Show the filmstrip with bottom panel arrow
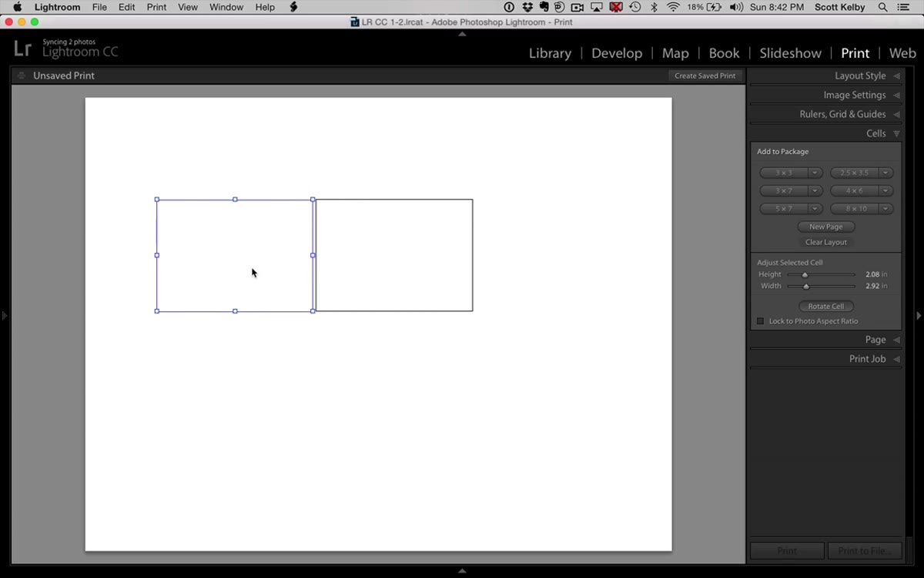The height and width of the screenshot is (578, 924). 462,571
